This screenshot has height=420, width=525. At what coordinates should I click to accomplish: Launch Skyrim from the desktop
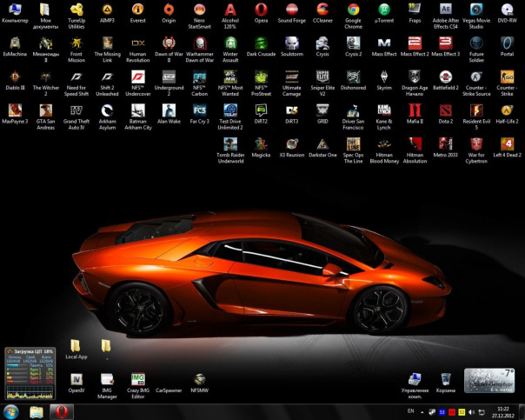[383, 77]
